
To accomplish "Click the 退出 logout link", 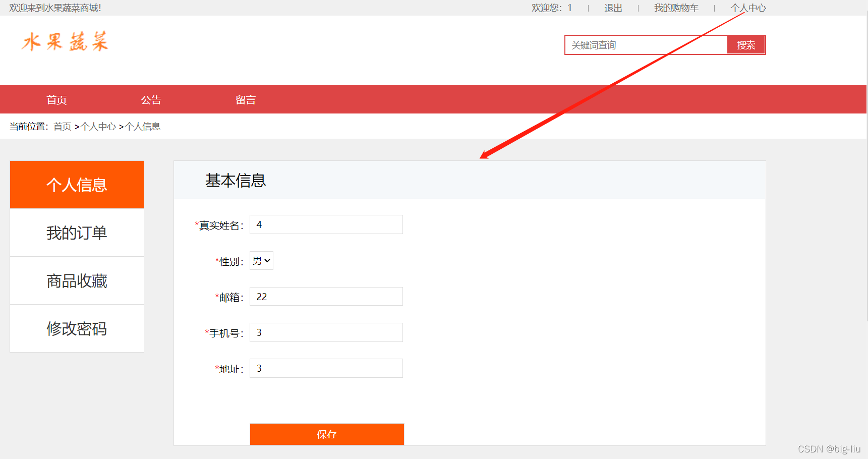I will click(613, 8).
